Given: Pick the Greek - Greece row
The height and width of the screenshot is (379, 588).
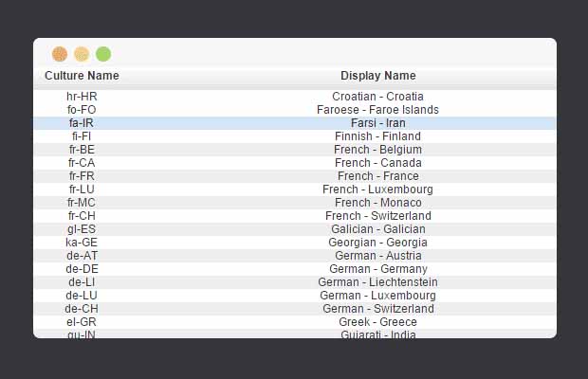Looking at the screenshot, I should 295,322.
